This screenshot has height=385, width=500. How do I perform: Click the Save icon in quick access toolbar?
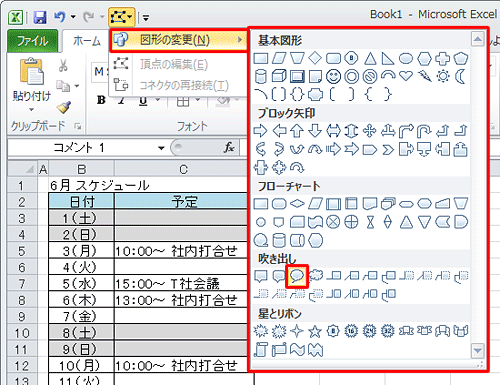click(x=40, y=17)
